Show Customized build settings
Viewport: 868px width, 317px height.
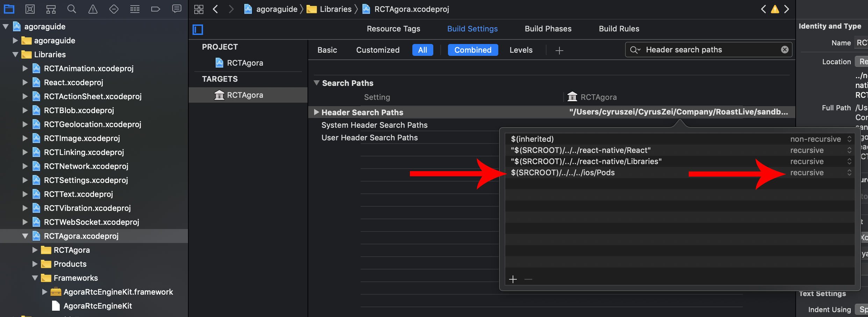point(378,50)
